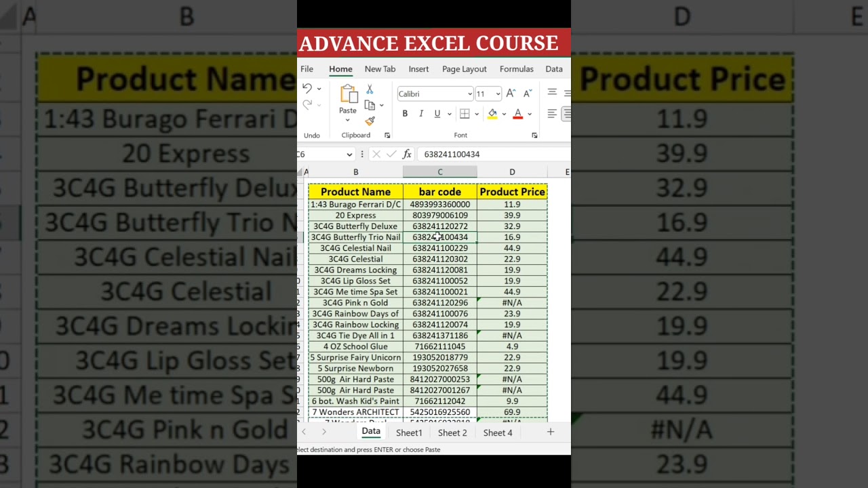Viewport: 868px width, 488px height.
Task: Toggle Underline formatting
Action: (x=437, y=114)
